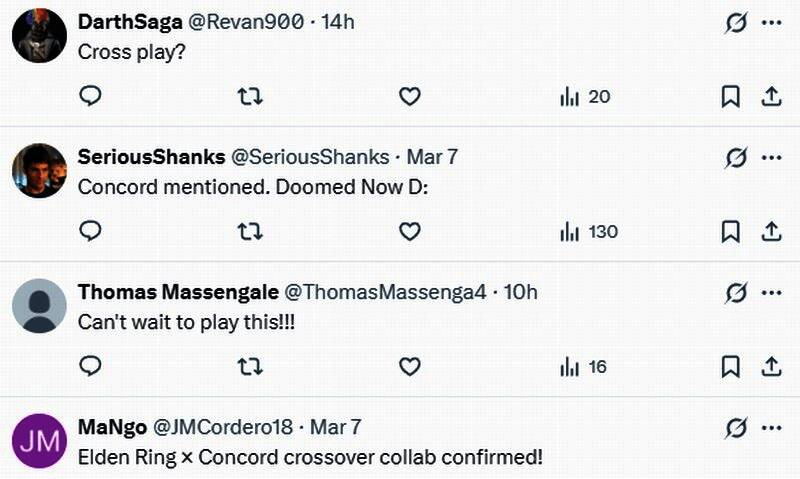Reply to DarthSaga's "Cross play?" tweet
Image resolution: width=800 pixels, height=479 pixels.
coord(90,96)
